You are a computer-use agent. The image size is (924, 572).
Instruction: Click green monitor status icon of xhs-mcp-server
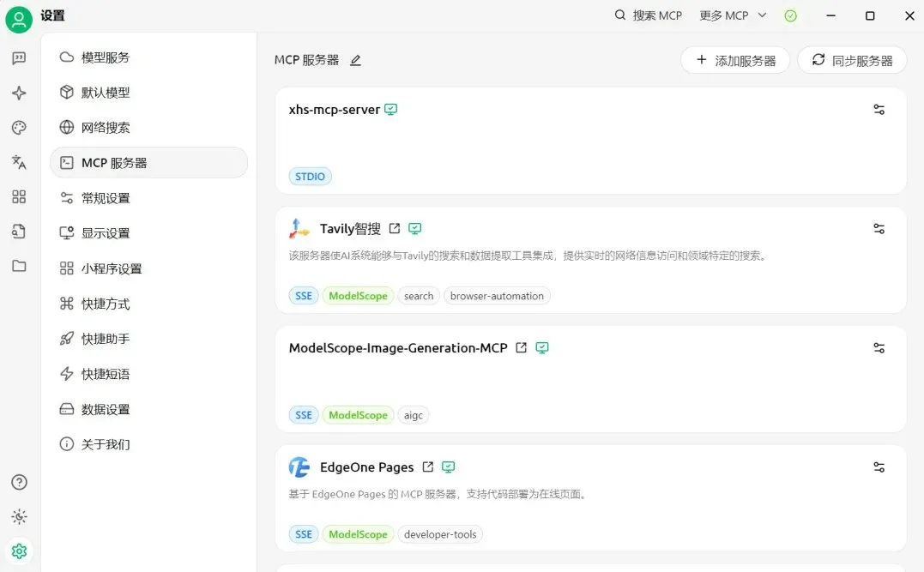pyautogui.click(x=390, y=110)
